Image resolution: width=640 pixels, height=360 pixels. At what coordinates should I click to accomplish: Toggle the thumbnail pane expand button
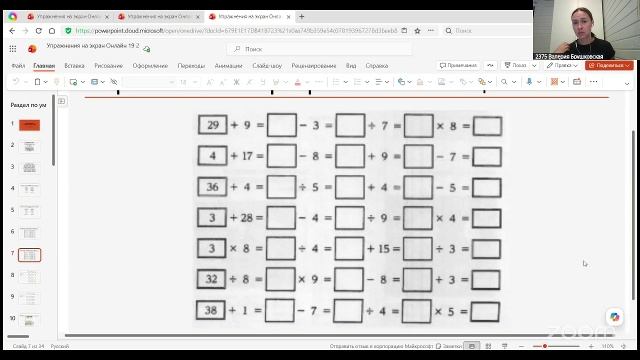click(x=61, y=101)
